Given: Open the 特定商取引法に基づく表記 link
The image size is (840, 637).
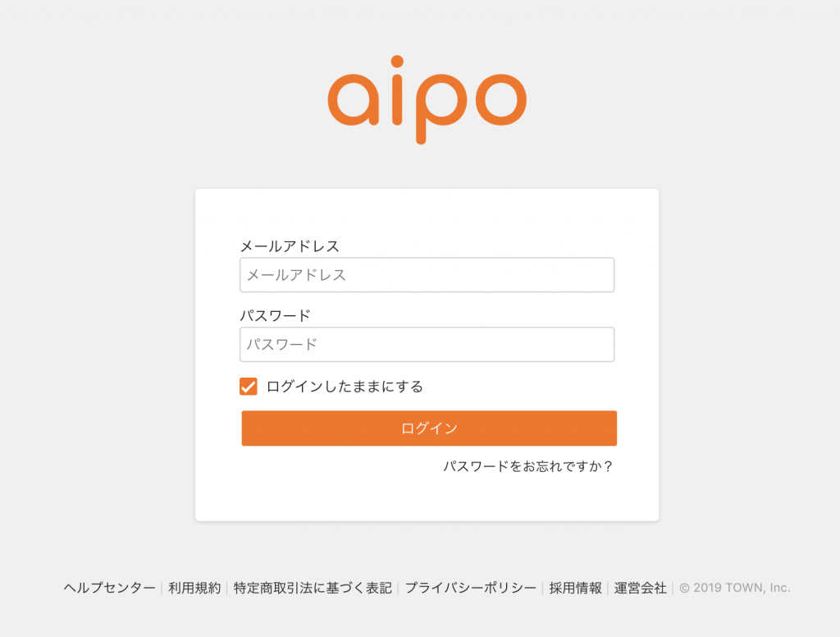Looking at the screenshot, I should (313, 588).
